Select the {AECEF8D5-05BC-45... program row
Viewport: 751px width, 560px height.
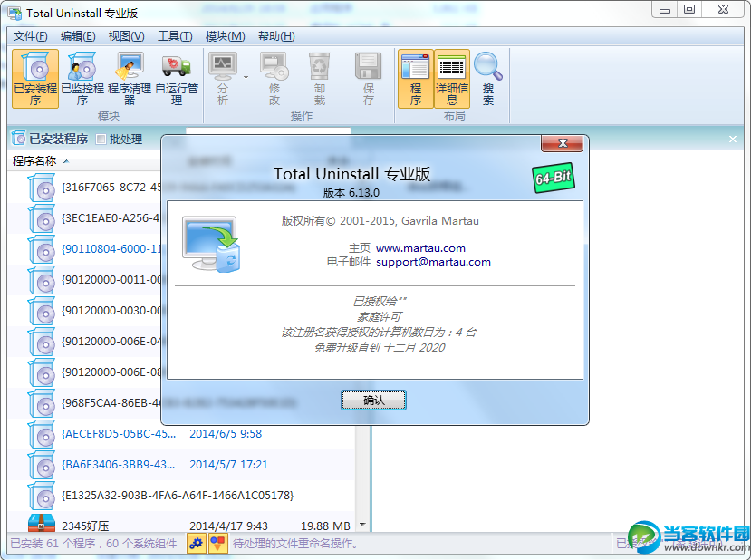(181, 434)
